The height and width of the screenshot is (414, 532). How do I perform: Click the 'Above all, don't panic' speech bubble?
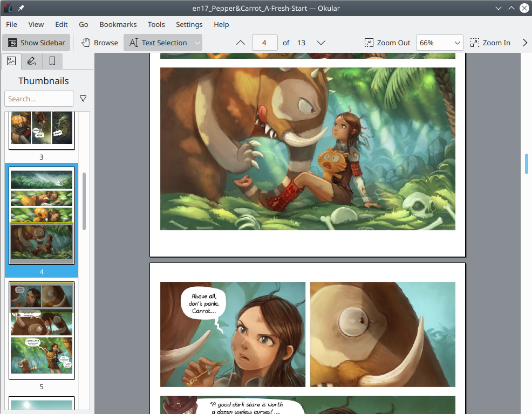coord(204,303)
